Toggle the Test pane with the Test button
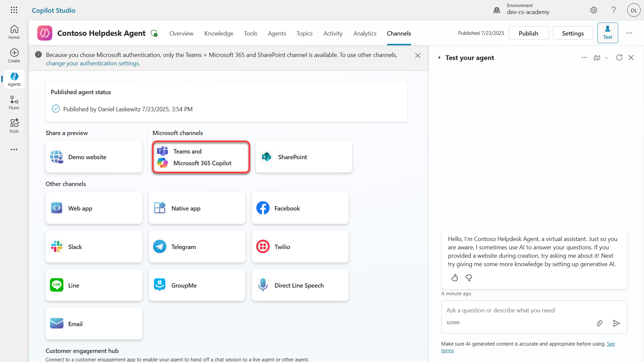 coord(608,33)
